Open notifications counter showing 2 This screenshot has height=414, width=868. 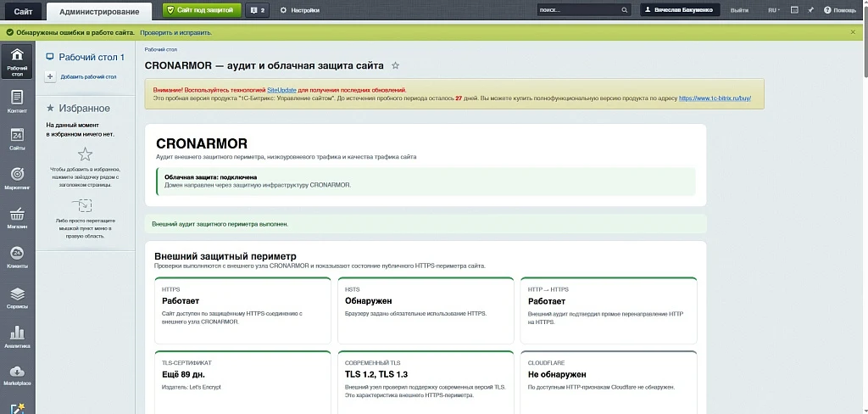click(x=257, y=10)
